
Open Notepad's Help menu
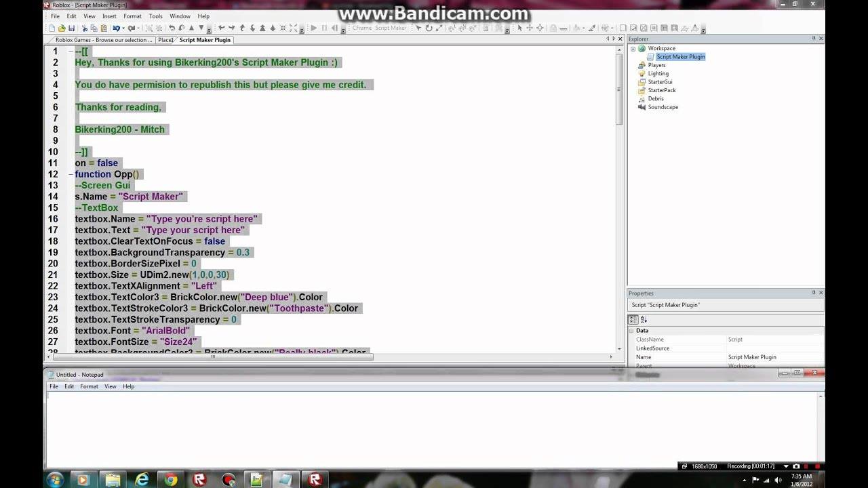coord(128,386)
